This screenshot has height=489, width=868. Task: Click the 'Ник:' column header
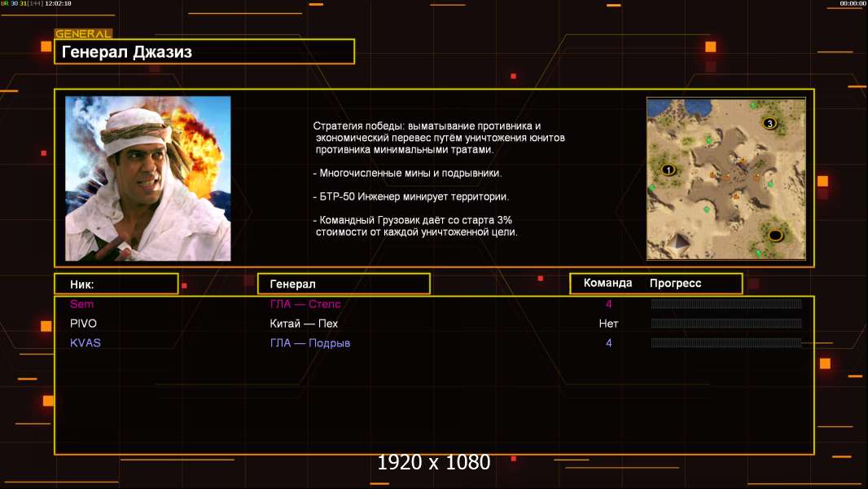[116, 284]
